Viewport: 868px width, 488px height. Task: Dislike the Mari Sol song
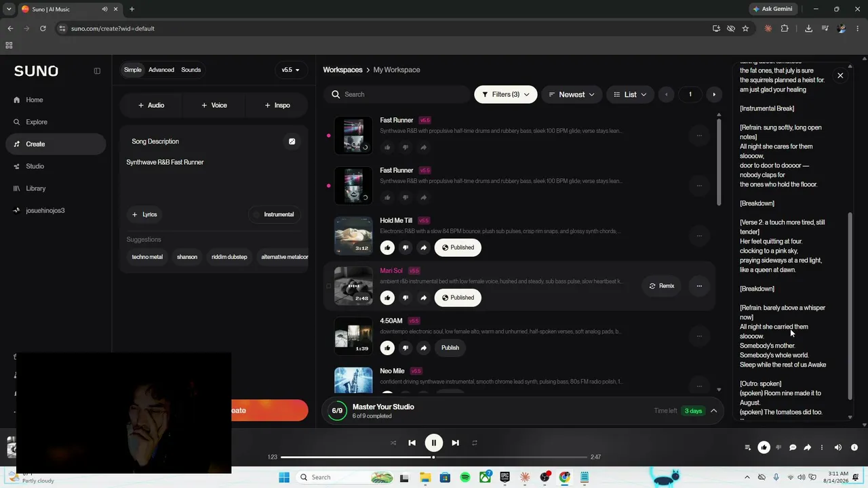tap(406, 298)
